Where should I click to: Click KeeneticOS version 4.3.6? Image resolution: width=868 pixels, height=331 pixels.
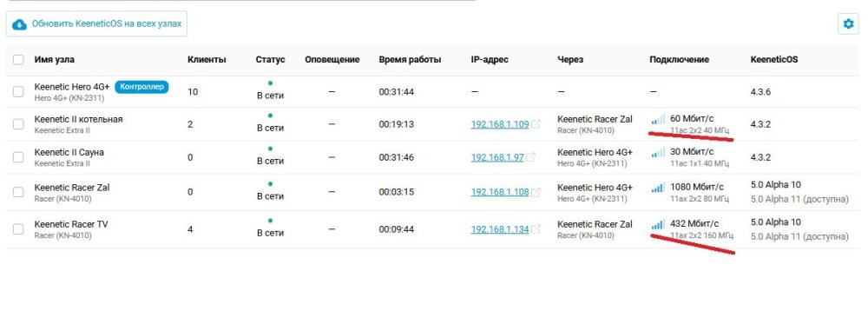click(x=760, y=91)
